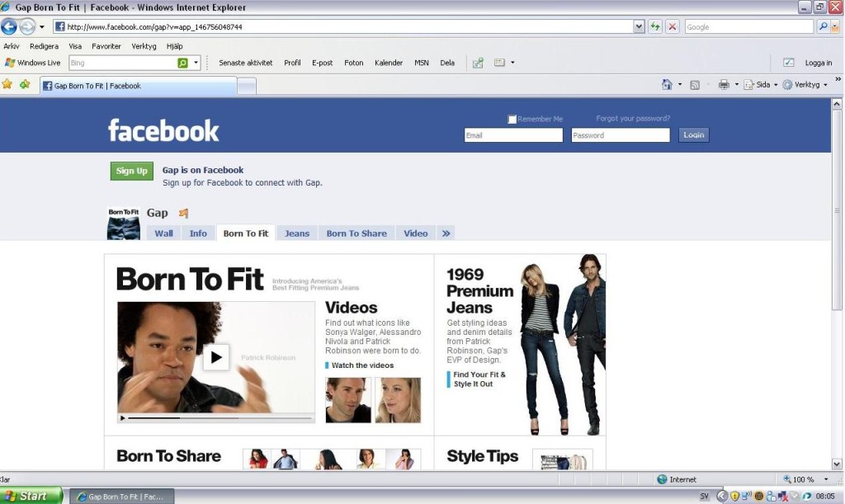Switch to the Born To Share tab

tap(356, 233)
